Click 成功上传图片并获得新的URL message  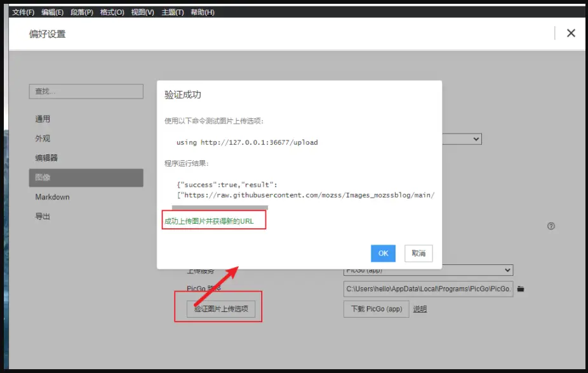tap(209, 221)
